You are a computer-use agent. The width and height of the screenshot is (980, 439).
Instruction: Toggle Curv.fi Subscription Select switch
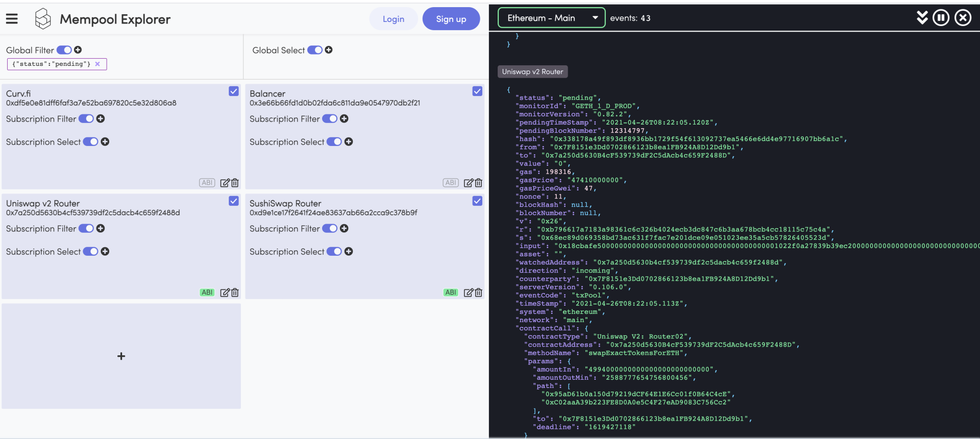[91, 142]
